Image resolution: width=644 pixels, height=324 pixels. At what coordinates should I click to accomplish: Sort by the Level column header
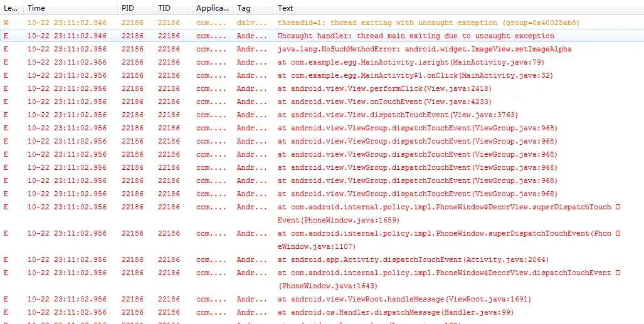11,8
